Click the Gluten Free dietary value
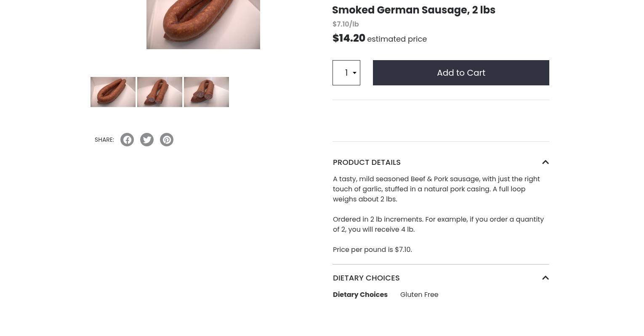 pos(419,295)
